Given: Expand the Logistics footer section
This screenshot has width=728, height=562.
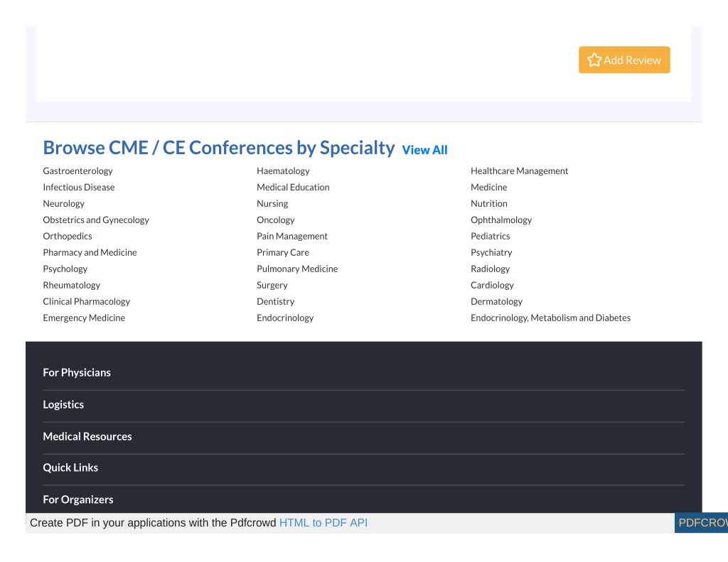Looking at the screenshot, I should (363, 405).
